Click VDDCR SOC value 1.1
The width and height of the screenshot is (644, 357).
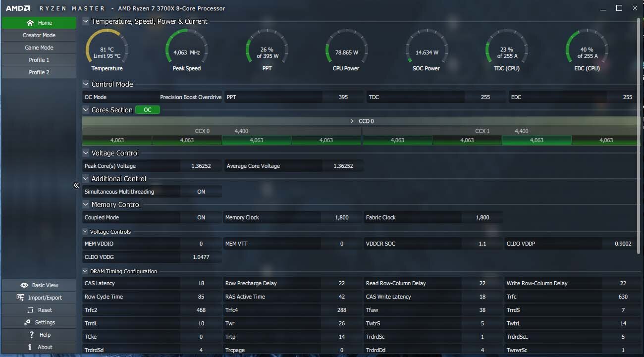(483, 244)
